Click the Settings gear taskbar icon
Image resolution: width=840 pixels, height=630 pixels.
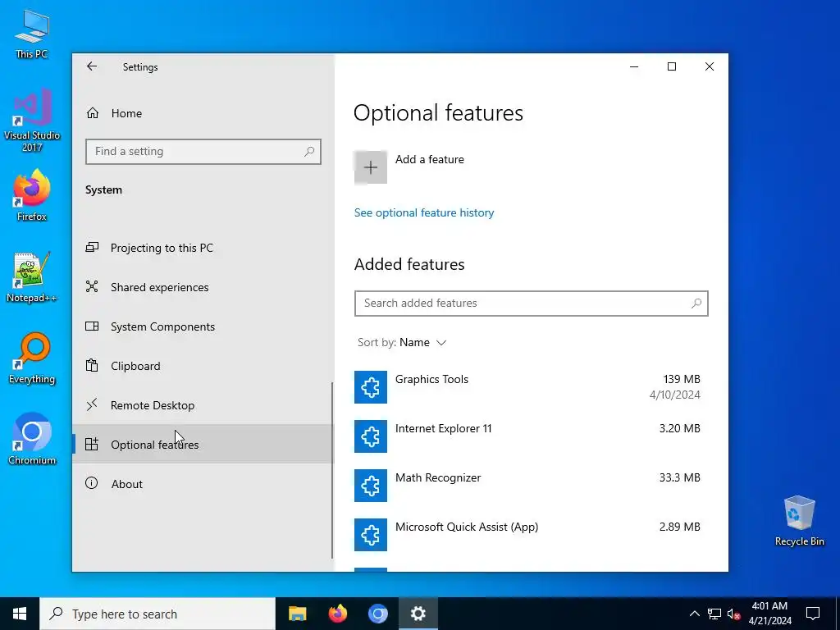[418, 614]
